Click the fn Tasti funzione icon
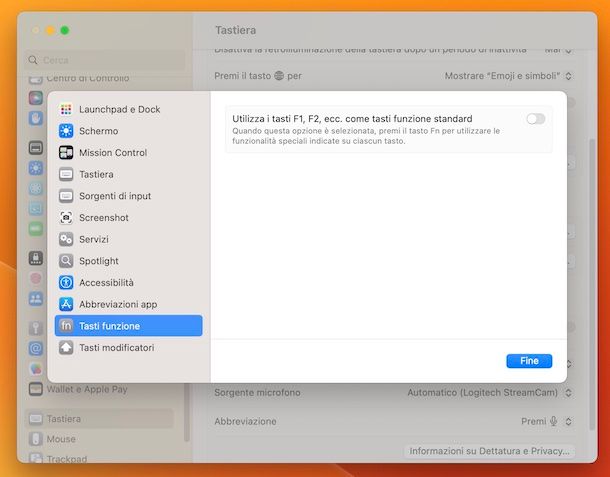The width and height of the screenshot is (610, 477). 66,326
